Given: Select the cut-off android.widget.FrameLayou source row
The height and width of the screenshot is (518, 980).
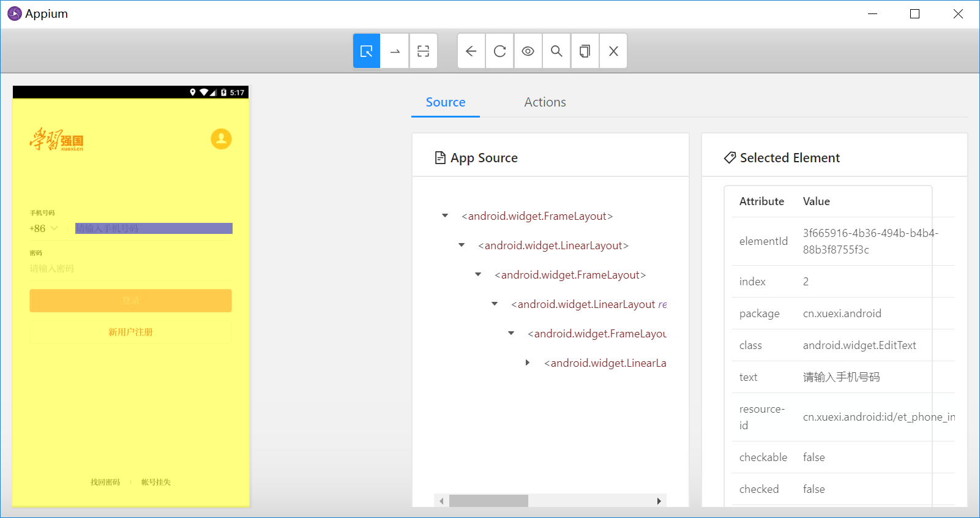Looking at the screenshot, I should 597,334.
